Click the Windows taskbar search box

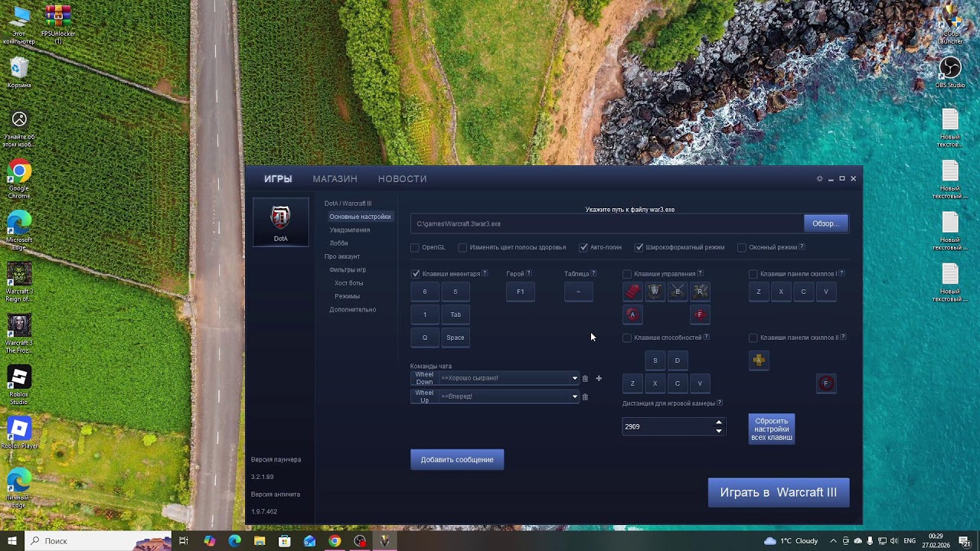[98, 541]
